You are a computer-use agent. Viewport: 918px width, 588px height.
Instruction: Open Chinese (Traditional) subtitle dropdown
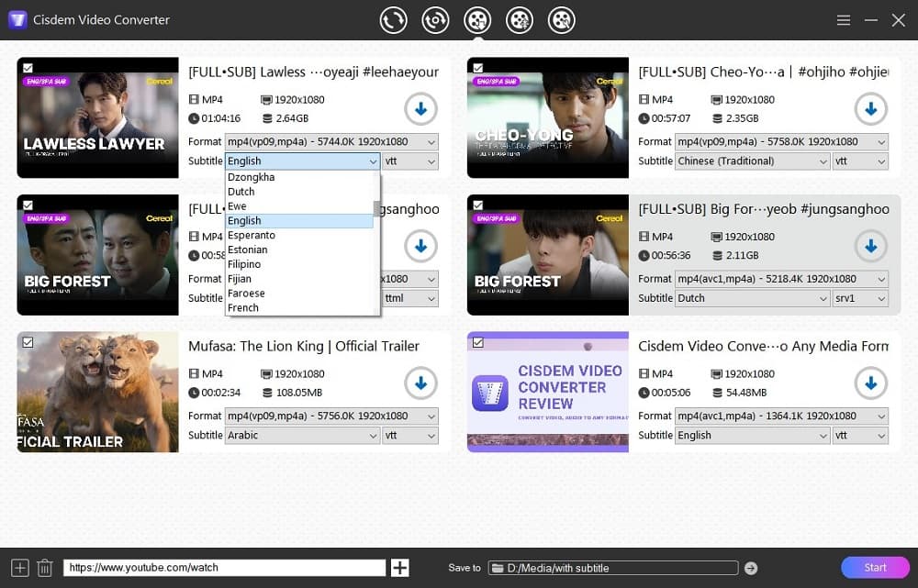coord(753,161)
